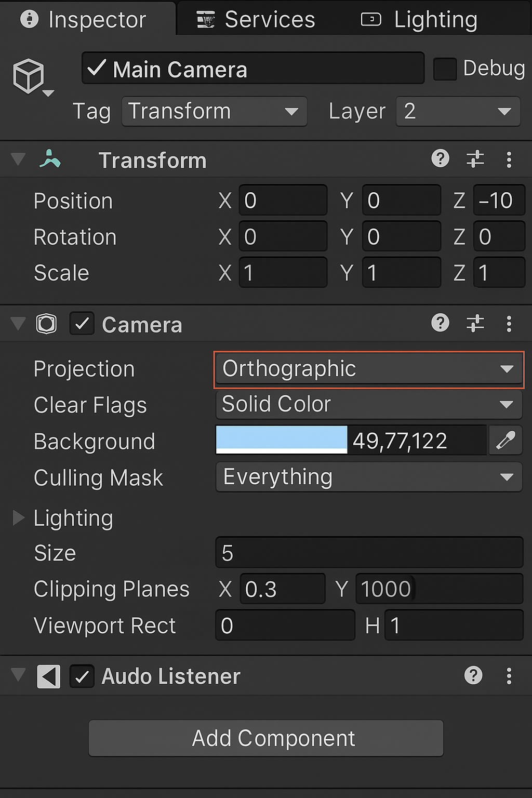The image size is (532, 798).
Task: Click the Inspector tab info icon
Action: (x=29, y=19)
